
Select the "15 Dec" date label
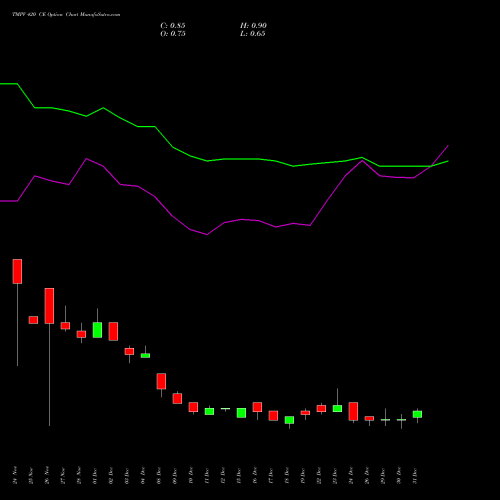point(239,476)
